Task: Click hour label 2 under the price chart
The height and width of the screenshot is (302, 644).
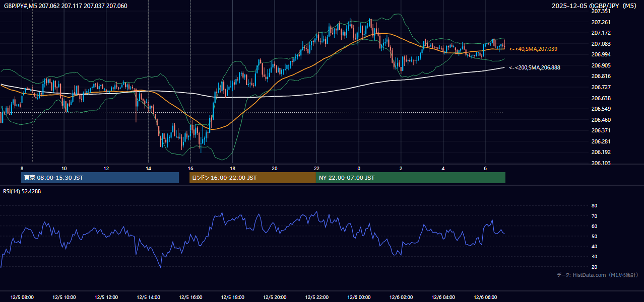Action: (x=401, y=168)
